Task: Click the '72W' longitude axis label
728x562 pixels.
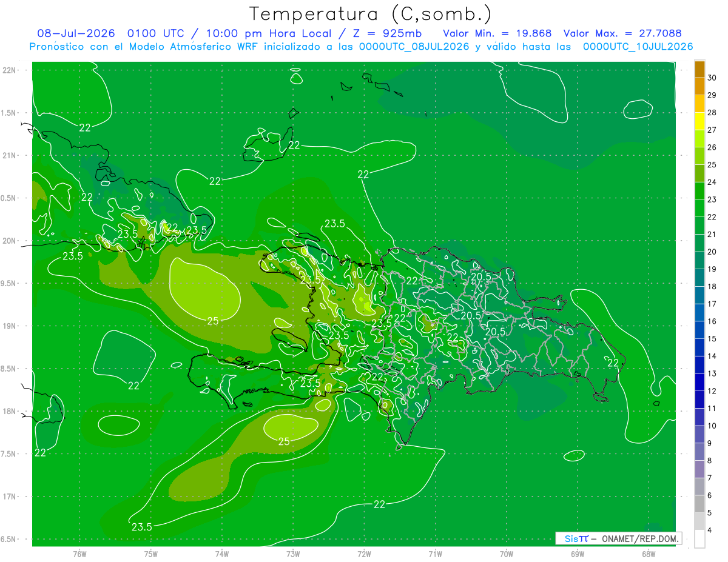Action: click(x=364, y=554)
